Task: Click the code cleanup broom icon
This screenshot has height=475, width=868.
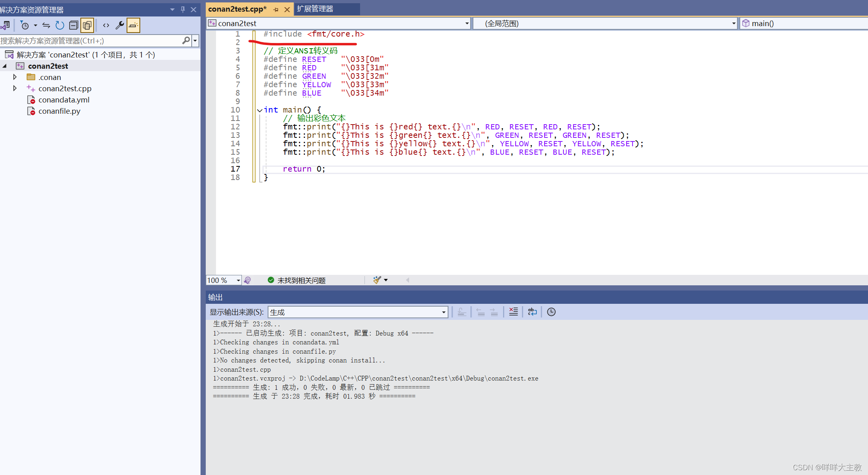Action: pyautogui.click(x=377, y=280)
